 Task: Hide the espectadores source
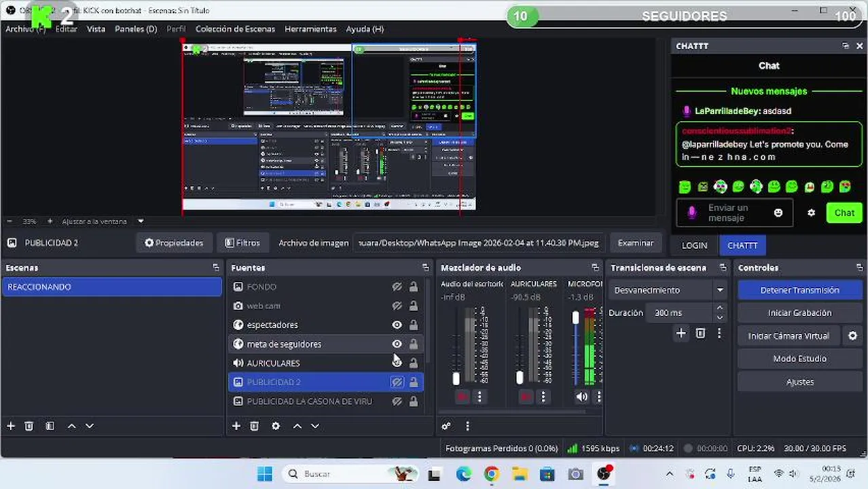(x=397, y=325)
